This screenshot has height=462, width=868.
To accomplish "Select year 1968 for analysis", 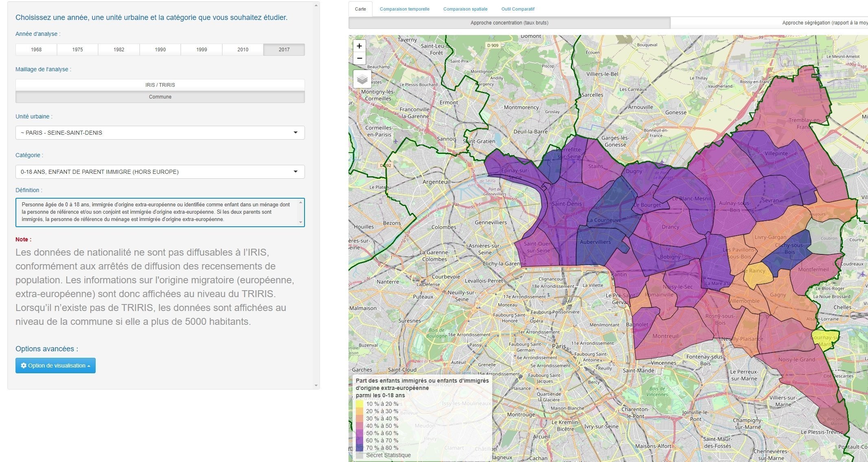I will 36,50.
